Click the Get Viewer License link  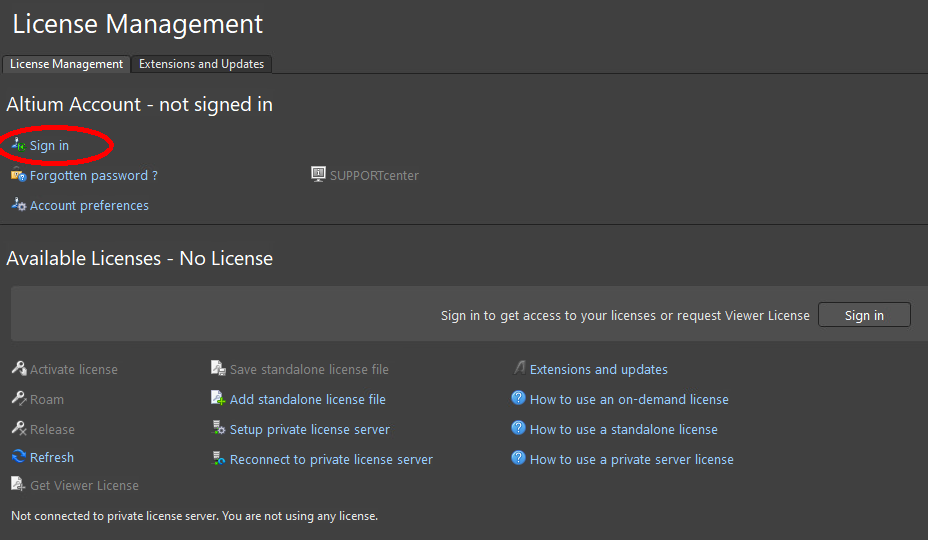click(x=85, y=486)
